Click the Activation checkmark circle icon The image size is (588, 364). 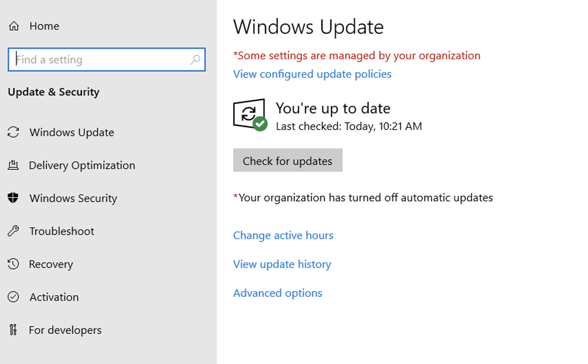coord(13,297)
